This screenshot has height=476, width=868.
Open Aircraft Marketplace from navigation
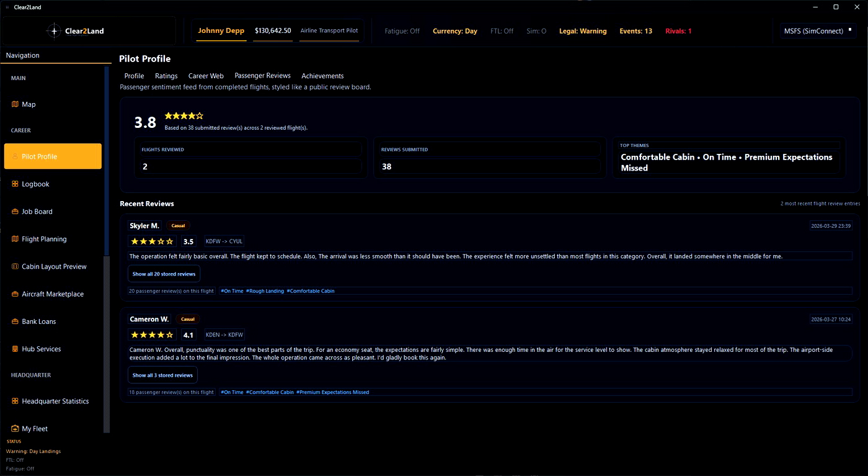click(x=53, y=294)
